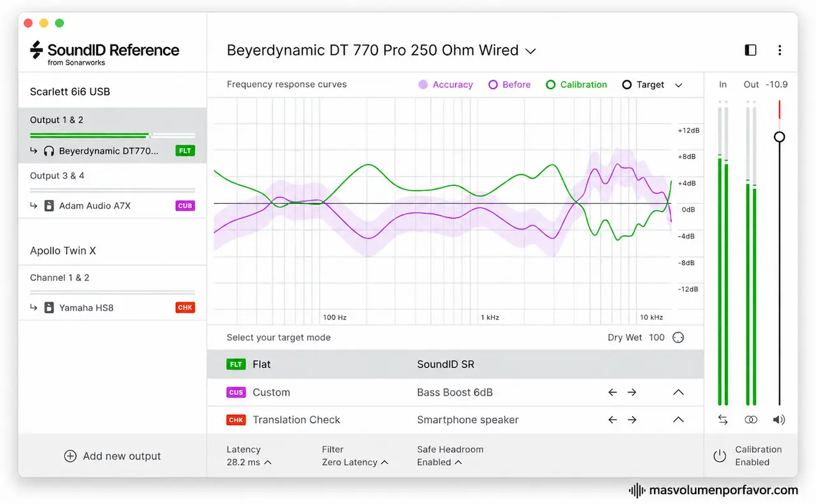Open the Safe Headroom Enabled menu

point(440,463)
